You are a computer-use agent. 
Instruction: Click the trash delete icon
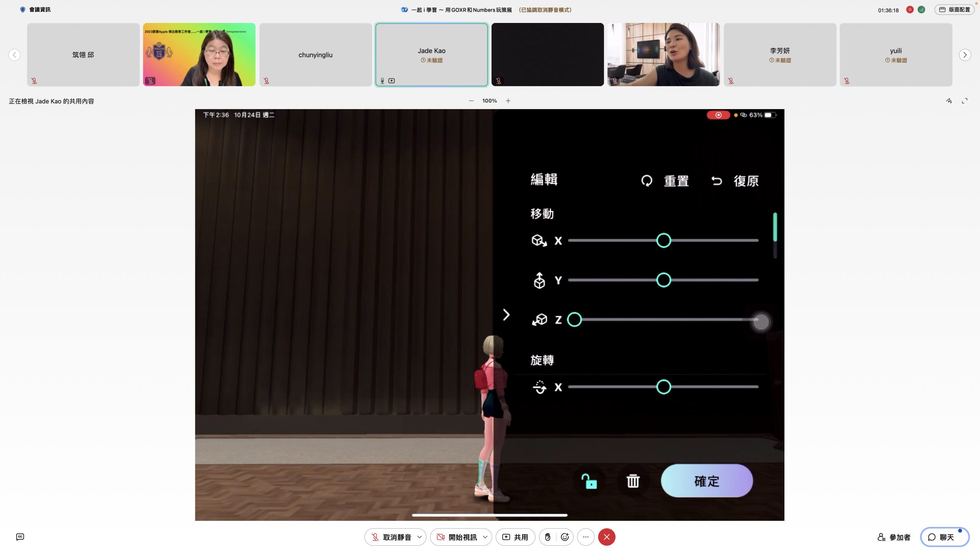633,481
